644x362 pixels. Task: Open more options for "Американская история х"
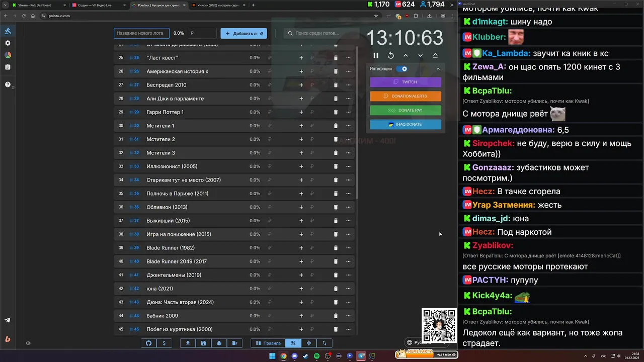[348, 71]
